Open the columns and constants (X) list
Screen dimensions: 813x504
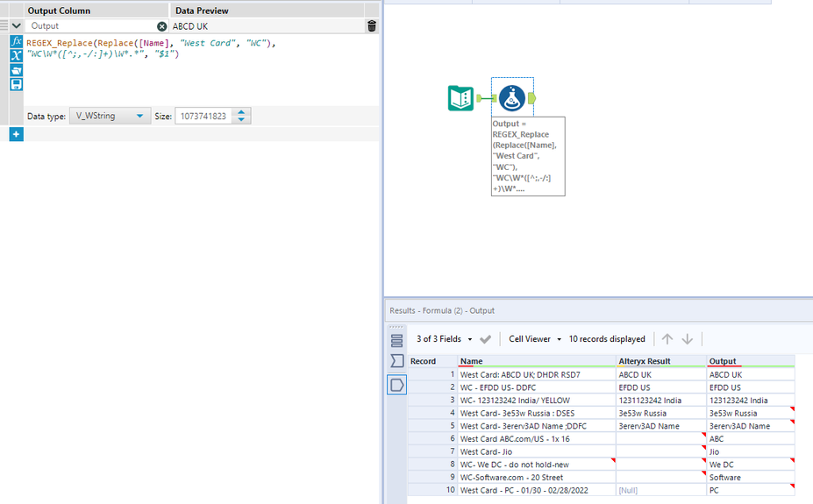(16, 55)
